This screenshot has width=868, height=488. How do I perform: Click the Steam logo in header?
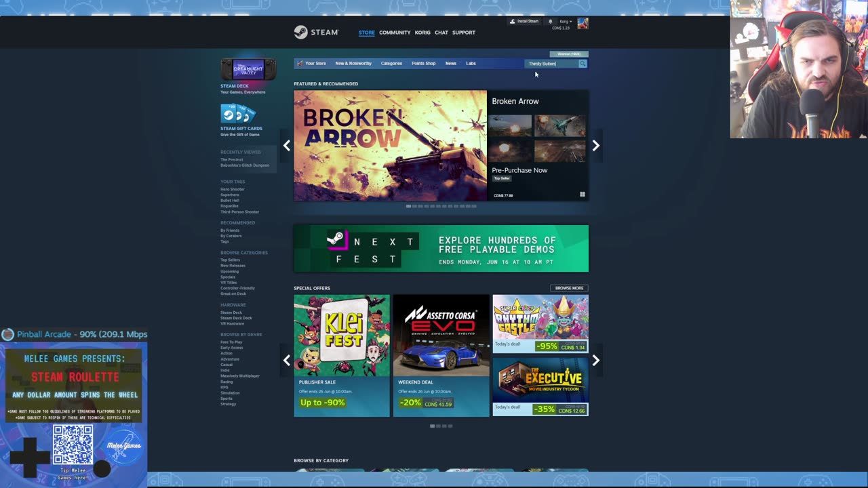pyautogui.click(x=316, y=32)
